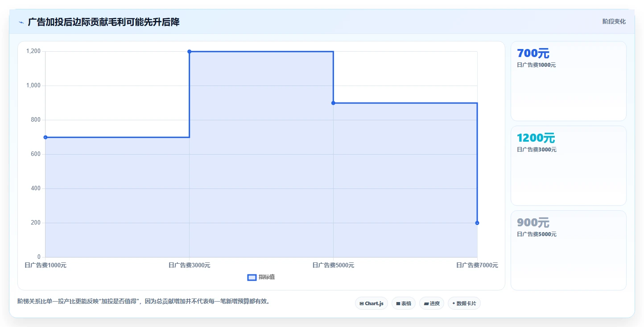
Task: Click the 指标值 legend label
Action: pos(267,277)
